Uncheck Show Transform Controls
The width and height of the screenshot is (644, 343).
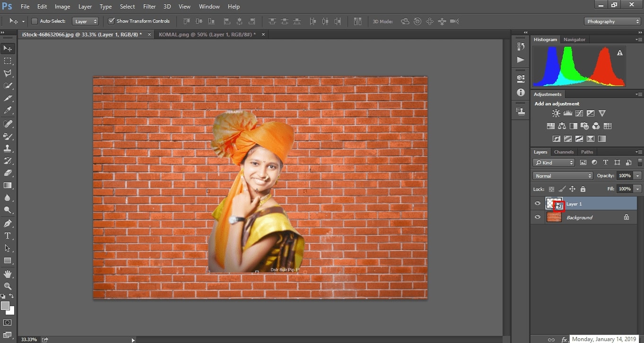pyautogui.click(x=112, y=21)
